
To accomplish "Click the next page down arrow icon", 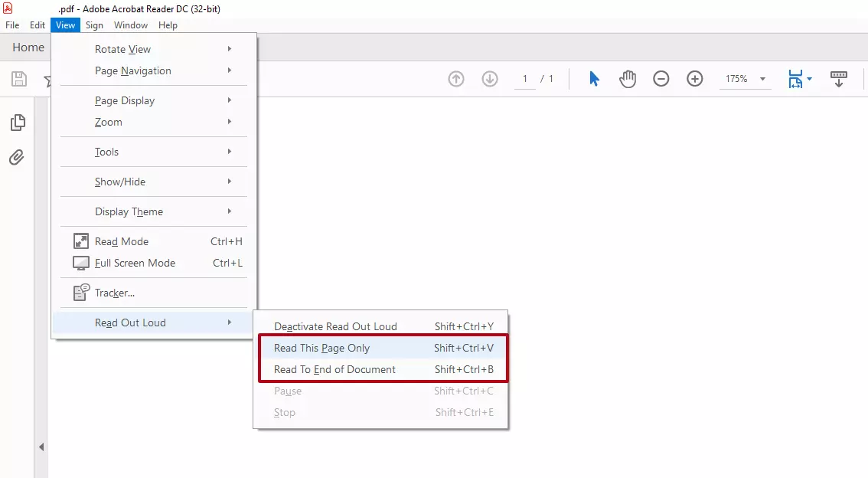I will click(x=490, y=79).
